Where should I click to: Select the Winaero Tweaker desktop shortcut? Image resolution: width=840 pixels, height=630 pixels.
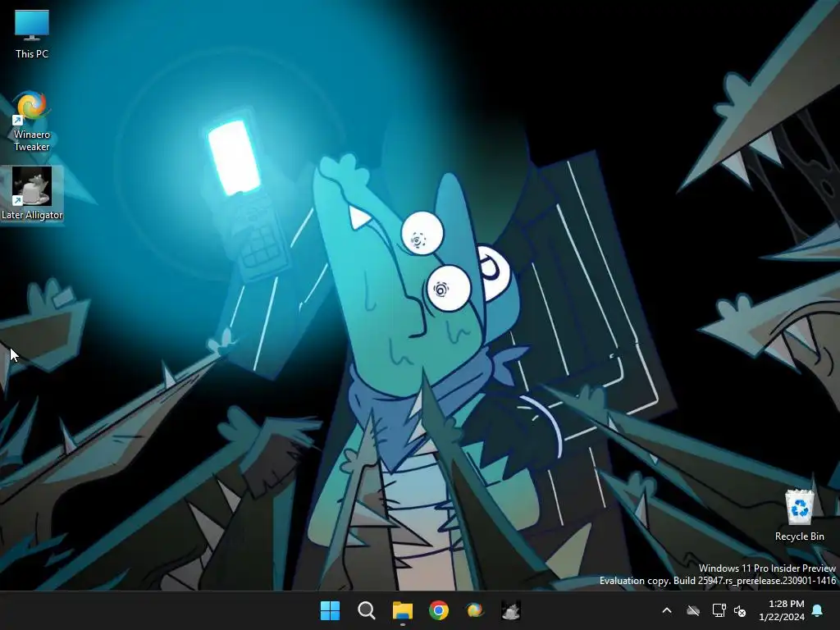(32, 121)
